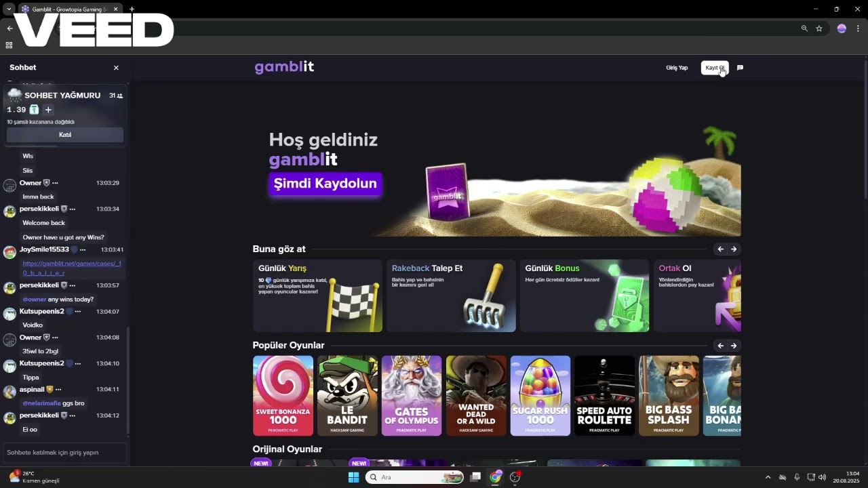Open the tab search dropdown in Chrome
Image resolution: width=868 pixels, height=488 pixels.
pos(9,9)
